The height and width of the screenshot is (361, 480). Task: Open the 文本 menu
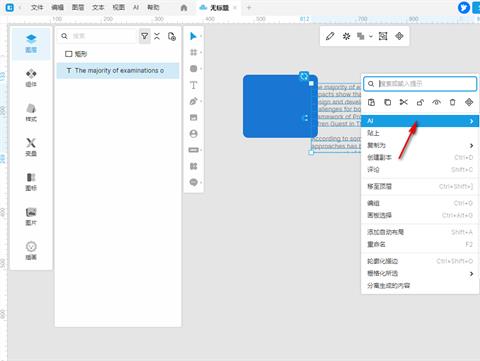(x=98, y=8)
